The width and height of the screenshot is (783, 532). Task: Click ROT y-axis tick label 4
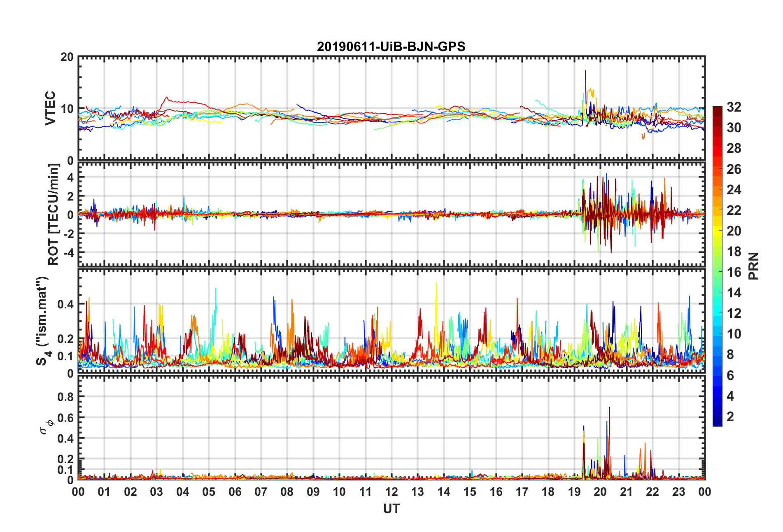70,177
